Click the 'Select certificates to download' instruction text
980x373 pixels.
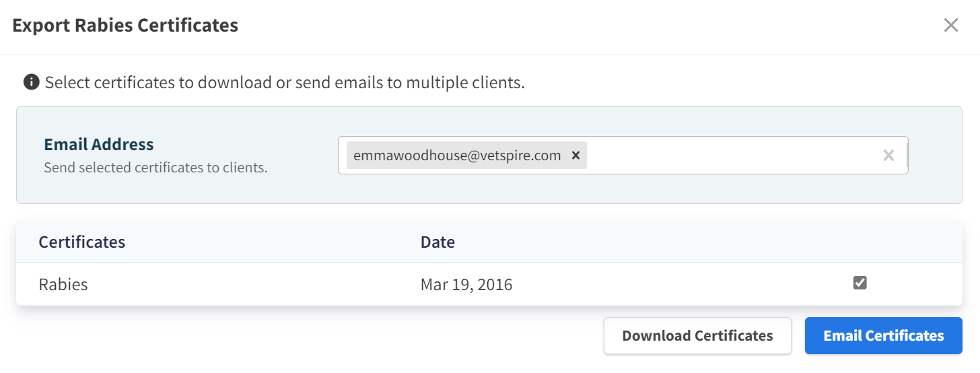tap(284, 83)
